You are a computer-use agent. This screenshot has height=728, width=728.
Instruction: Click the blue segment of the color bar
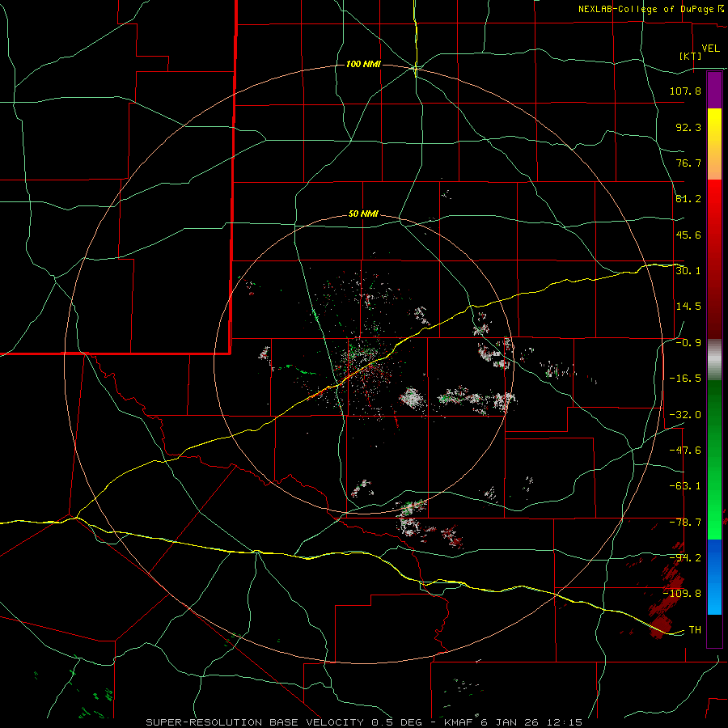[x=714, y=577]
